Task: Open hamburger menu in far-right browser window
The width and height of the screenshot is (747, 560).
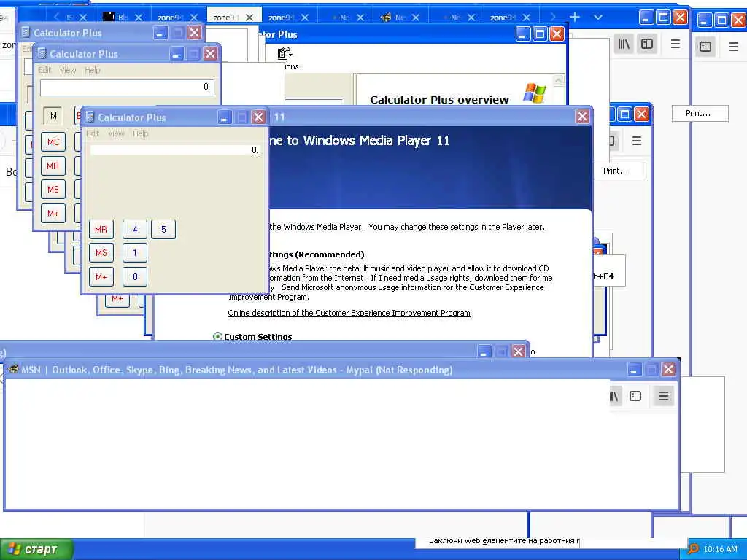Action: coord(734,46)
